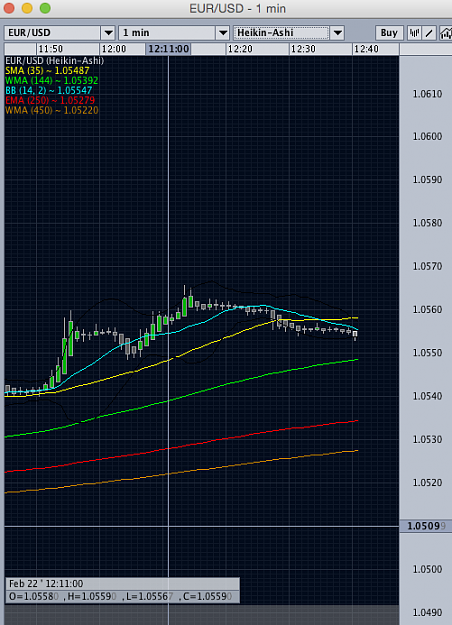Click the 1 min timeframe combo field

[x=167, y=33]
